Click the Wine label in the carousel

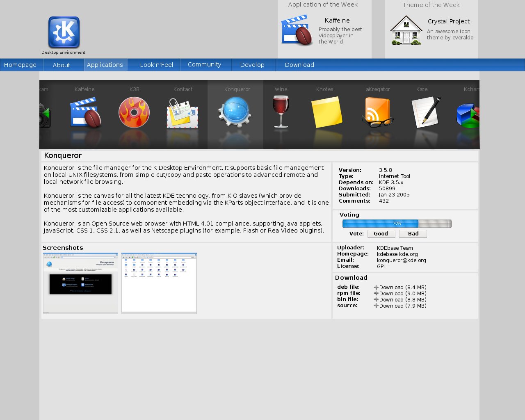coord(281,89)
